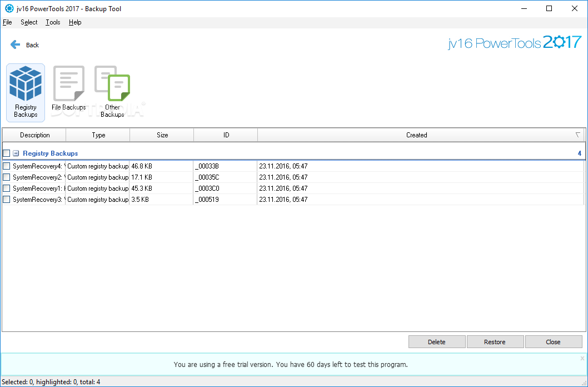Image resolution: width=588 pixels, height=387 pixels.
Task: Open the File Backups category icon
Action: (68, 88)
